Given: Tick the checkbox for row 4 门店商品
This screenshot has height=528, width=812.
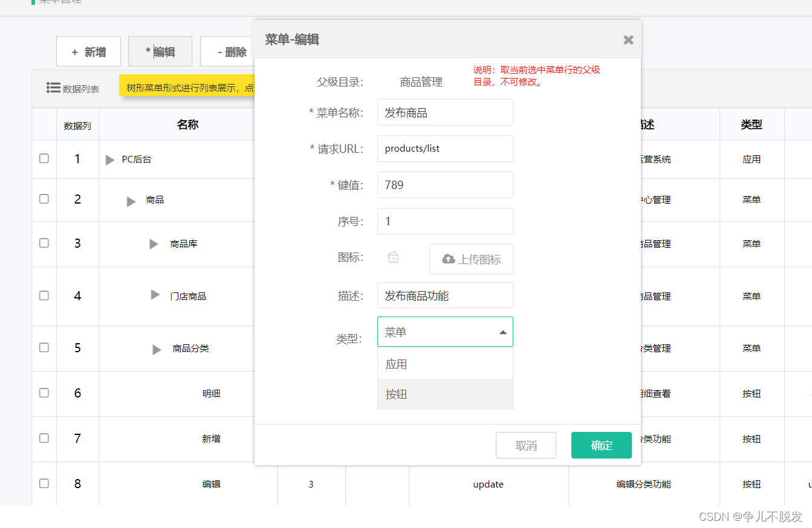Looking at the screenshot, I should tap(44, 295).
